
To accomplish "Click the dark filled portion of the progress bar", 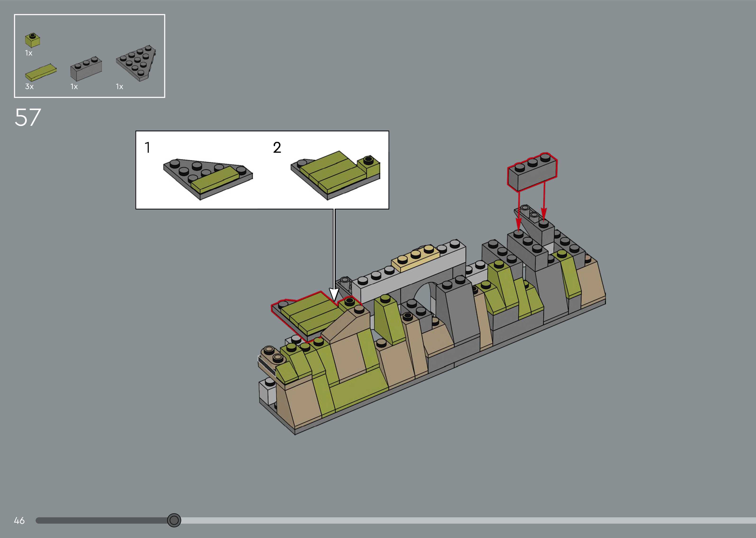I will pyautogui.click(x=99, y=520).
